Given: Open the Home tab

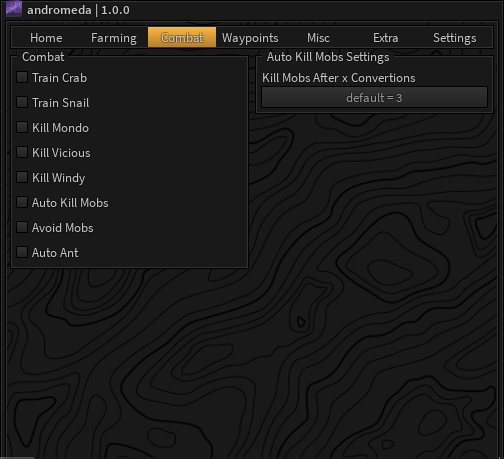Looking at the screenshot, I should coord(46,38).
